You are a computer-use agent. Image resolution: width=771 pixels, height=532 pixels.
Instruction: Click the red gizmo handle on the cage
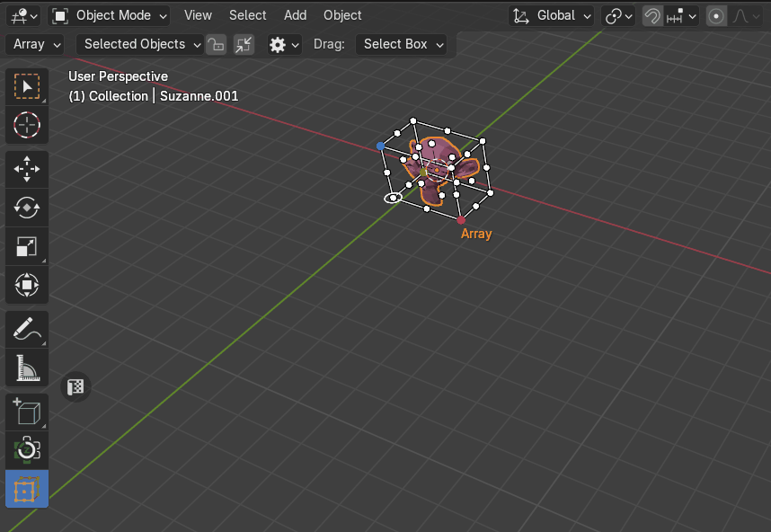pos(461,220)
